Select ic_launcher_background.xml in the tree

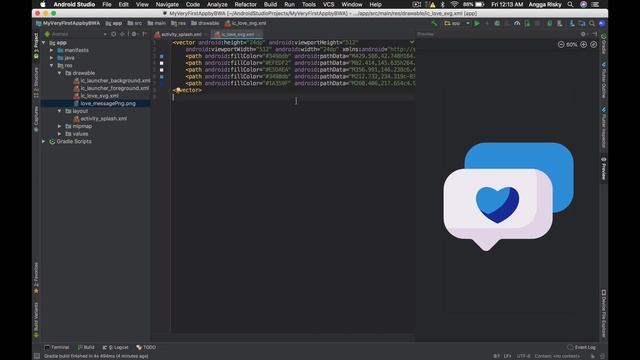pos(112,81)
